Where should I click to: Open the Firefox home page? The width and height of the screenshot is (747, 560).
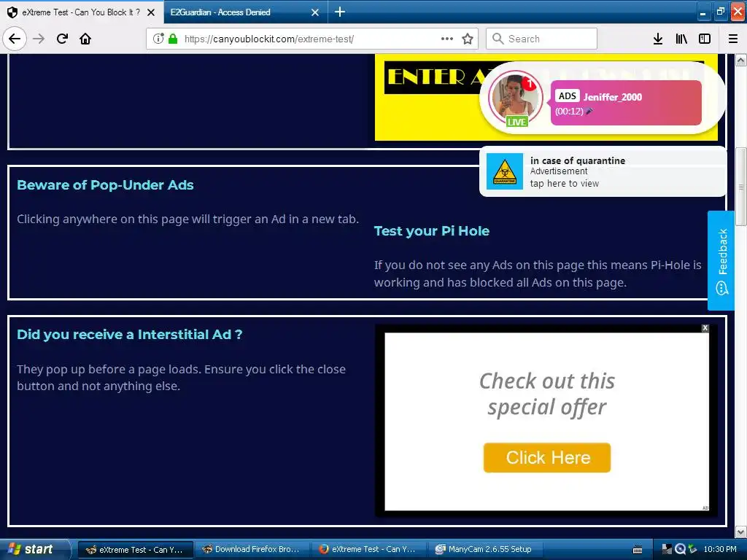(85, 39)
